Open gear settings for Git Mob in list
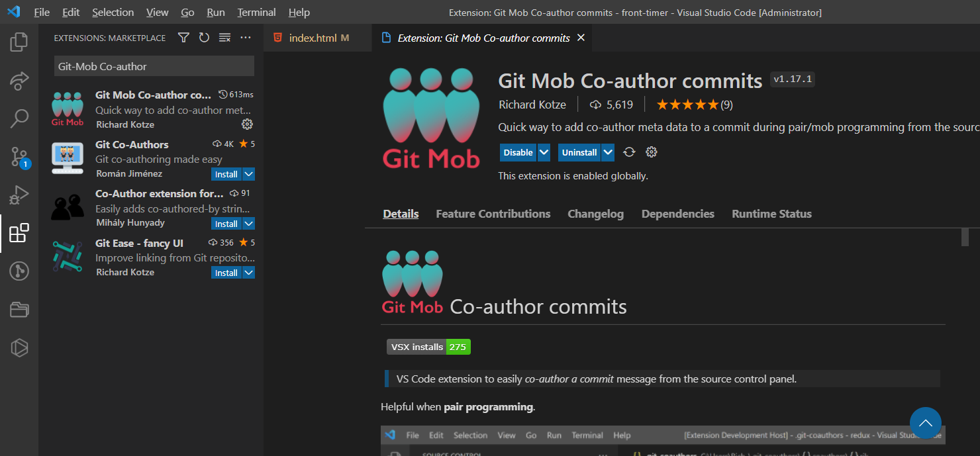 pos(247,124)
